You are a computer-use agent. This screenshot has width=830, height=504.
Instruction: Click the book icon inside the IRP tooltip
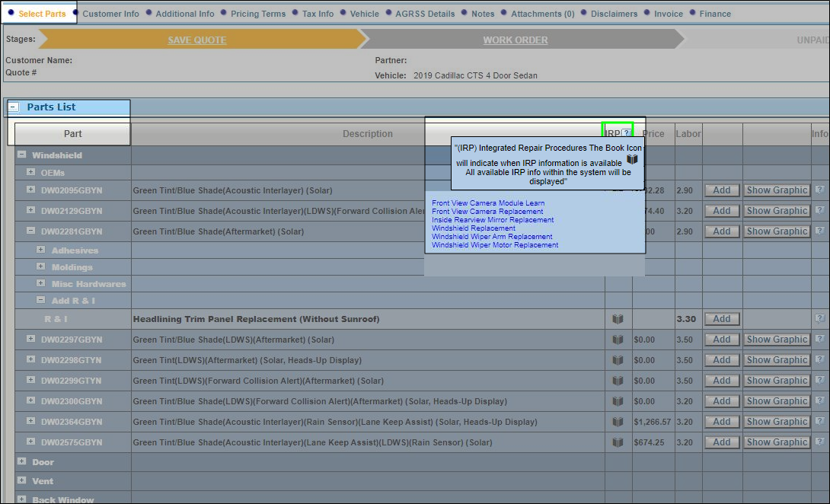632,160
